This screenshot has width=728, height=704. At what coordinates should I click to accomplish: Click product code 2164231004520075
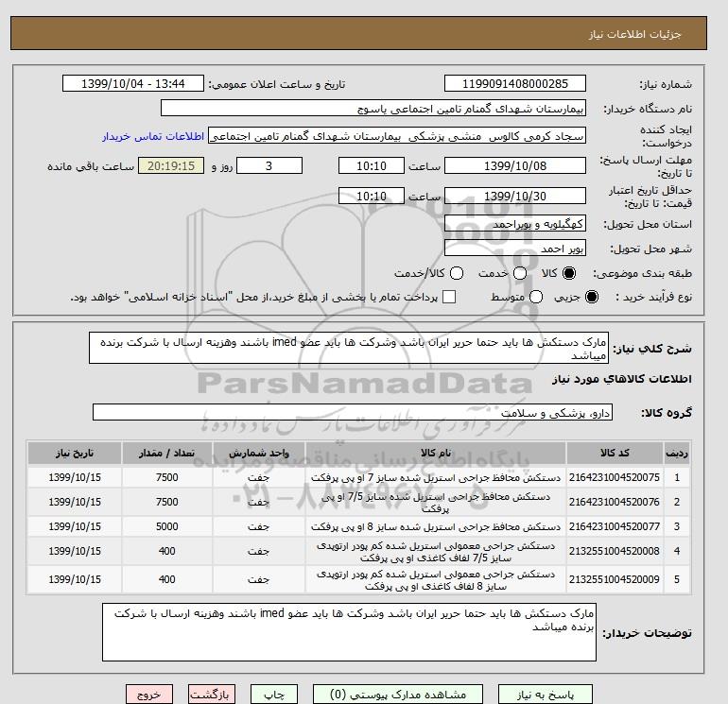615,477
